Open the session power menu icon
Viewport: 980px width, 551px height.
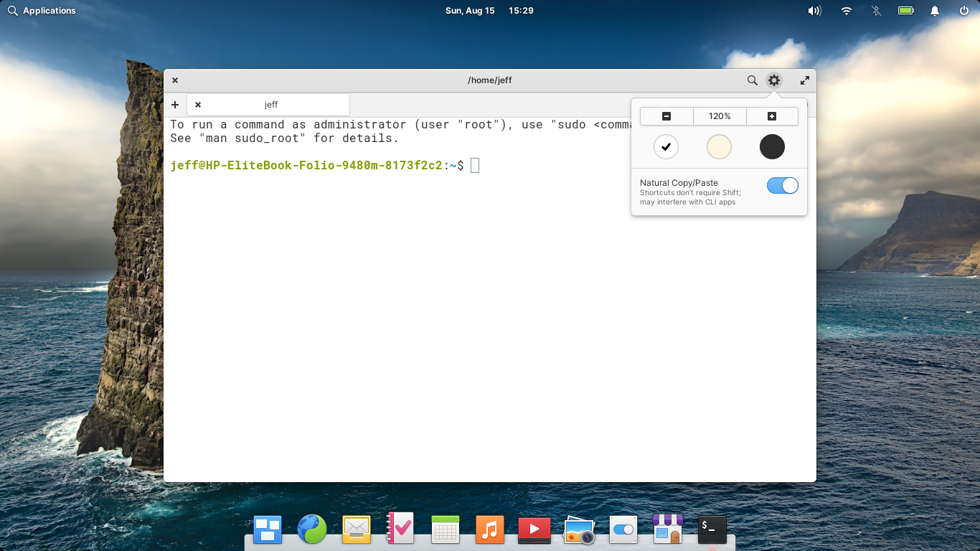click(964, 11)
